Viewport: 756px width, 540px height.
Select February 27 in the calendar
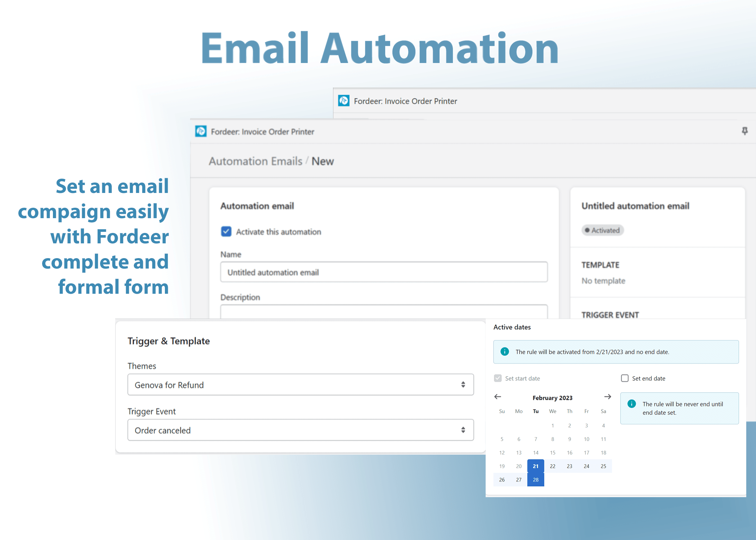(519, 480)
